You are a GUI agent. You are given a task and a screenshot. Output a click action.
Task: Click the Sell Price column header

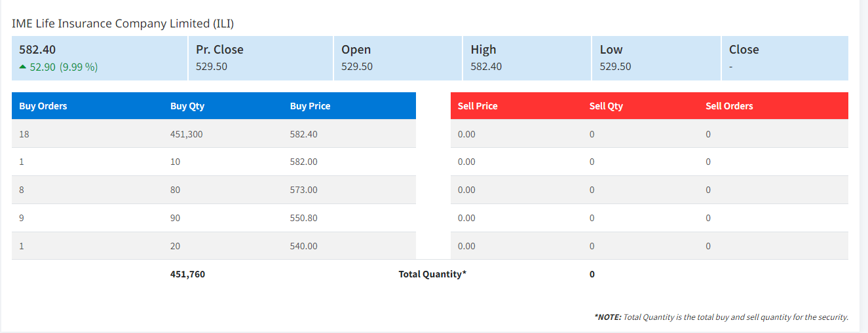click(478, 106)
